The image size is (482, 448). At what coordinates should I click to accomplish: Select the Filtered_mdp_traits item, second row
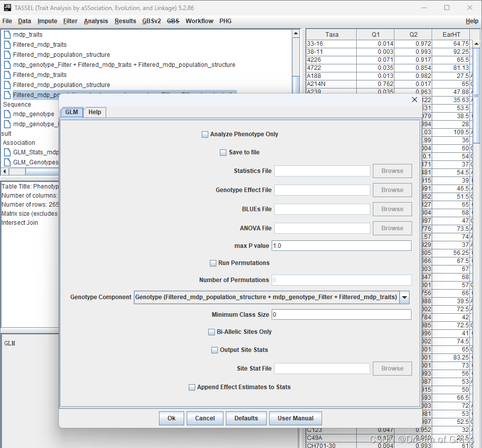40,45
